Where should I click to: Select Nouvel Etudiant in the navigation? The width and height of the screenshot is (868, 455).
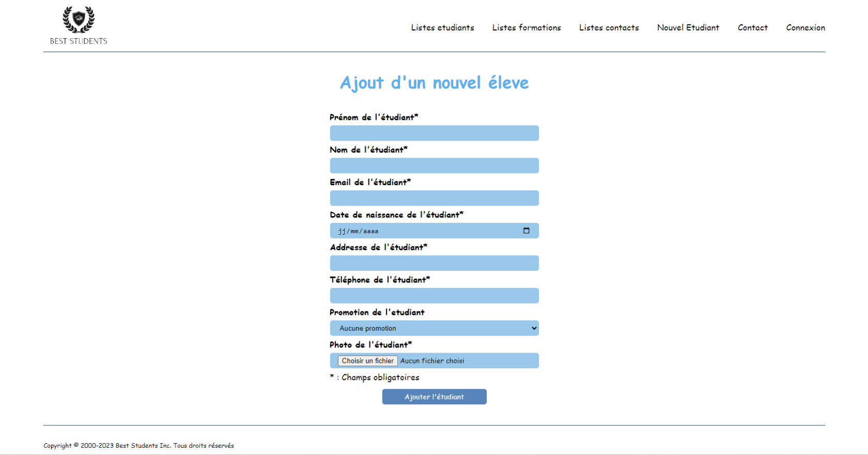pos(688,28)
